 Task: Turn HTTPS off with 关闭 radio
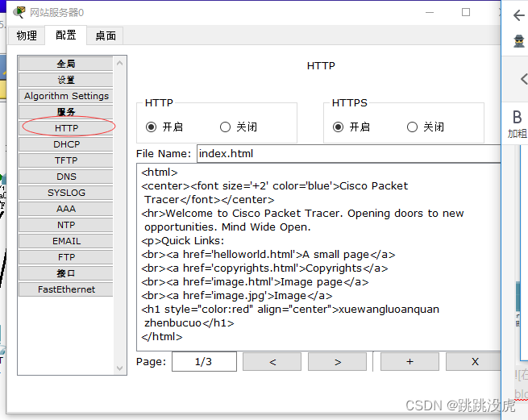pyautogui.click(x=412, y=127)
